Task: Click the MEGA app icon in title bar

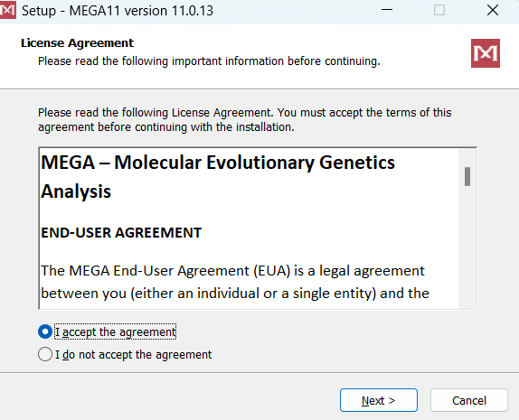Action: (x=7, y=10)
